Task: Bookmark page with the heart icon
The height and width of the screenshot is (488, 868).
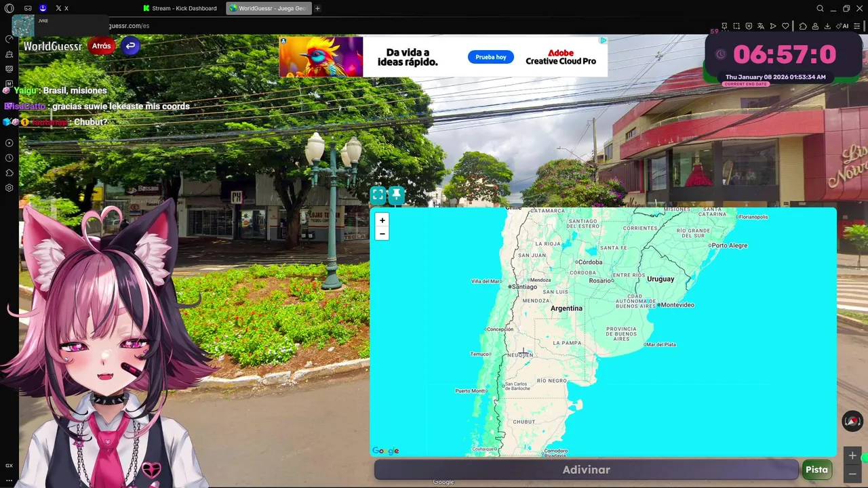Action: (785, 26)
